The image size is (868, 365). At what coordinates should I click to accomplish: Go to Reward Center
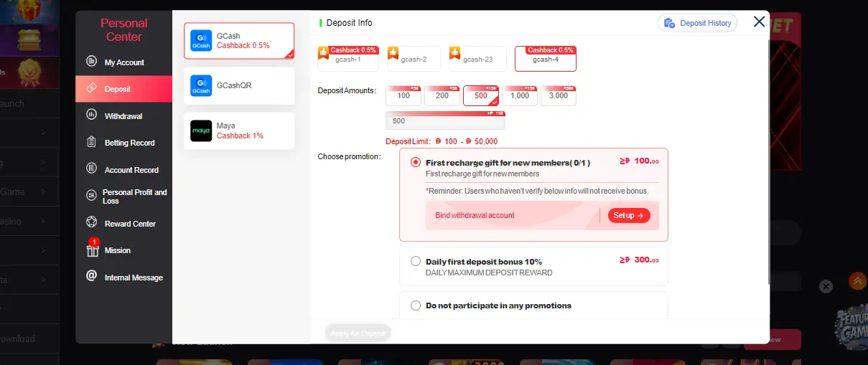point(123,223)
